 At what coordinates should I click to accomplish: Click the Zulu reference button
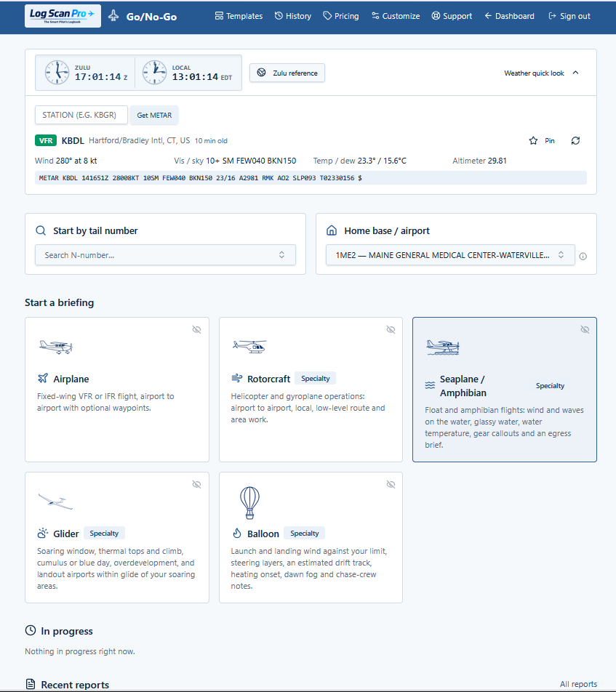coord(287,73)
